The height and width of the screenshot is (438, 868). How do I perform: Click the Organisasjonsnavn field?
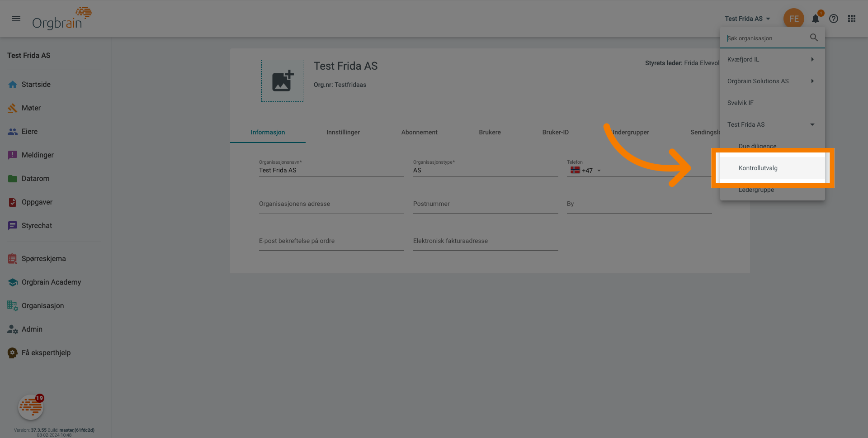[x=331, y=170]
